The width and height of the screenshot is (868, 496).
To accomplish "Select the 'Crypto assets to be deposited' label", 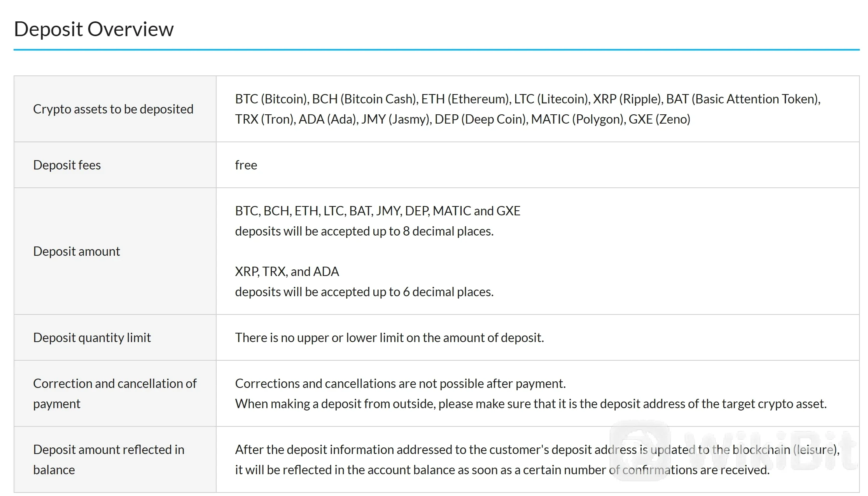I will coord(113,109).
